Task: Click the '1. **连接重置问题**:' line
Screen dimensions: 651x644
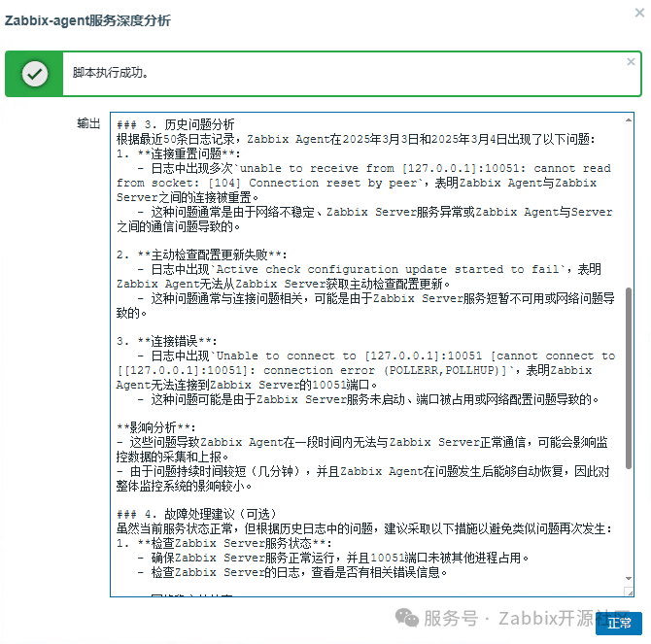Action: (178, 153)
